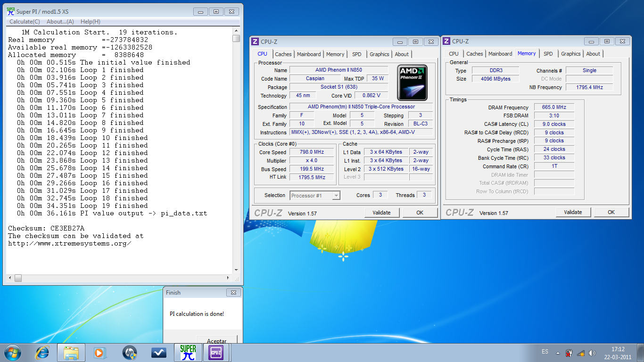
Task: Click the Show desktop strip
Action: (x=641, y=353)
